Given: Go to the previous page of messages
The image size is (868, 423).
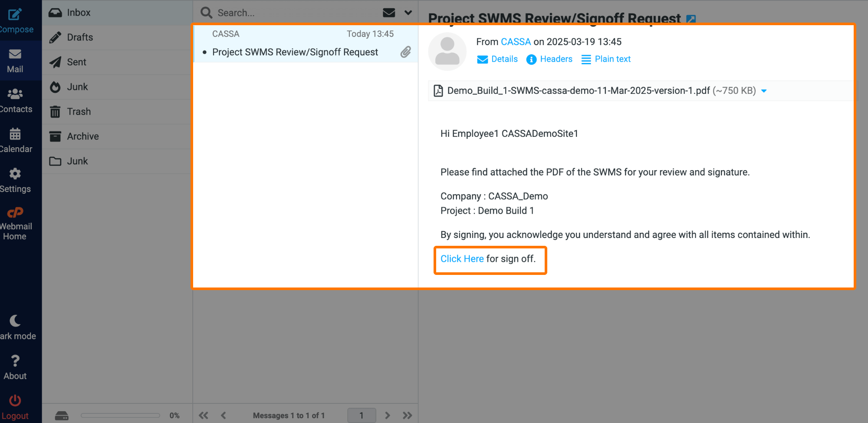Looking at the screenshot, I should pyautogui.click(x=224, y=416).
